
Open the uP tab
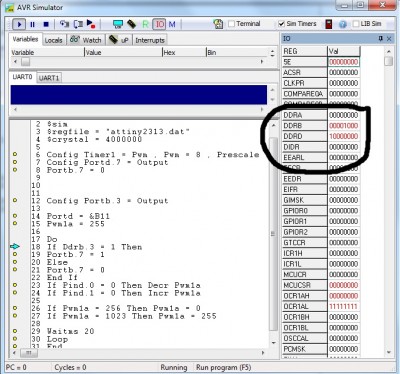[x=119, y=40]
